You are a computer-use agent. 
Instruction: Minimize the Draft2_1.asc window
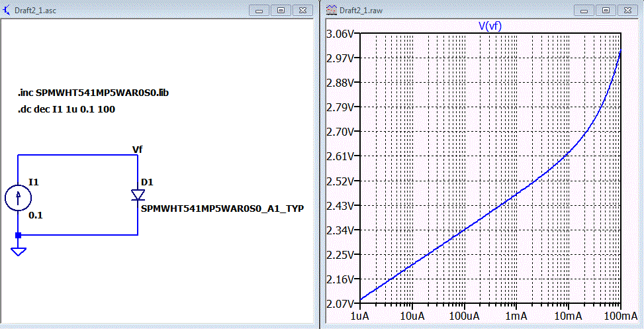coord(259,11)
